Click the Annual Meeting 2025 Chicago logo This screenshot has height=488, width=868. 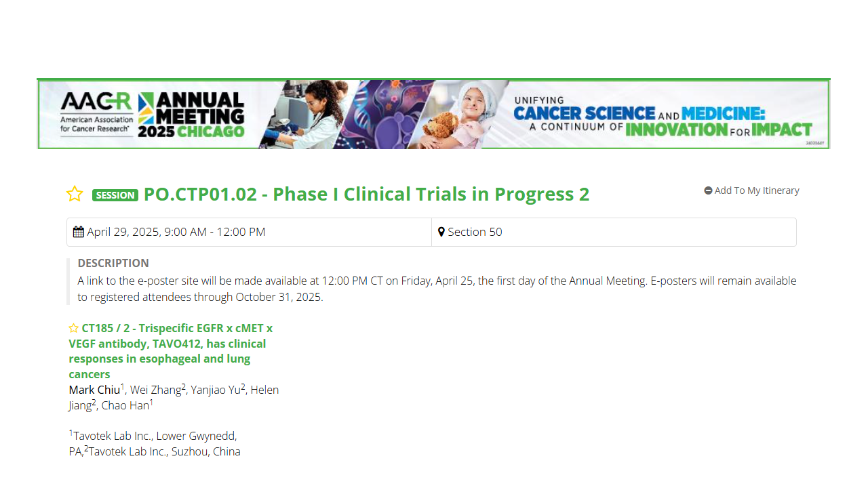pyautogui.click(x=191, y=115)
